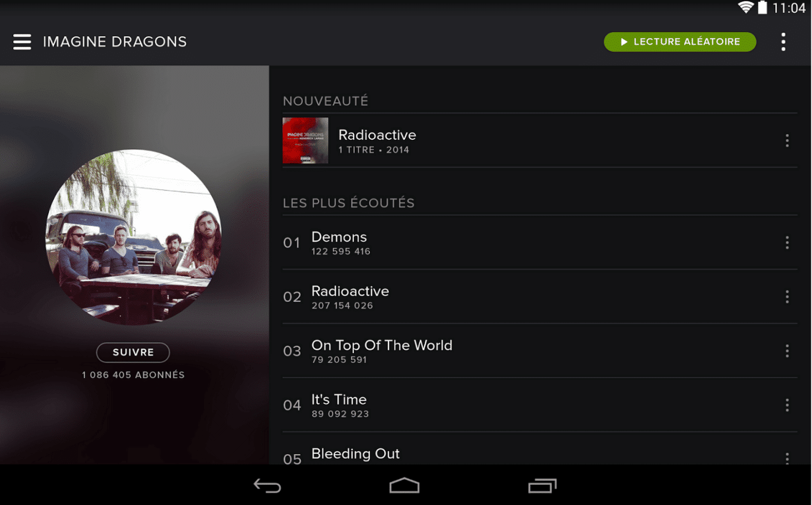The image size is (812, 505).
Task: Open options for Bleeding Out track
Action: point(787,458)
